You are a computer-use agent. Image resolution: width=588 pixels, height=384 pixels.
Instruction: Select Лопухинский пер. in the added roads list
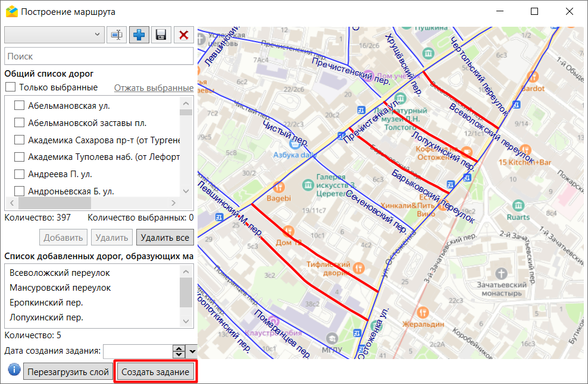pyautogui.click(x=46, y=317)
